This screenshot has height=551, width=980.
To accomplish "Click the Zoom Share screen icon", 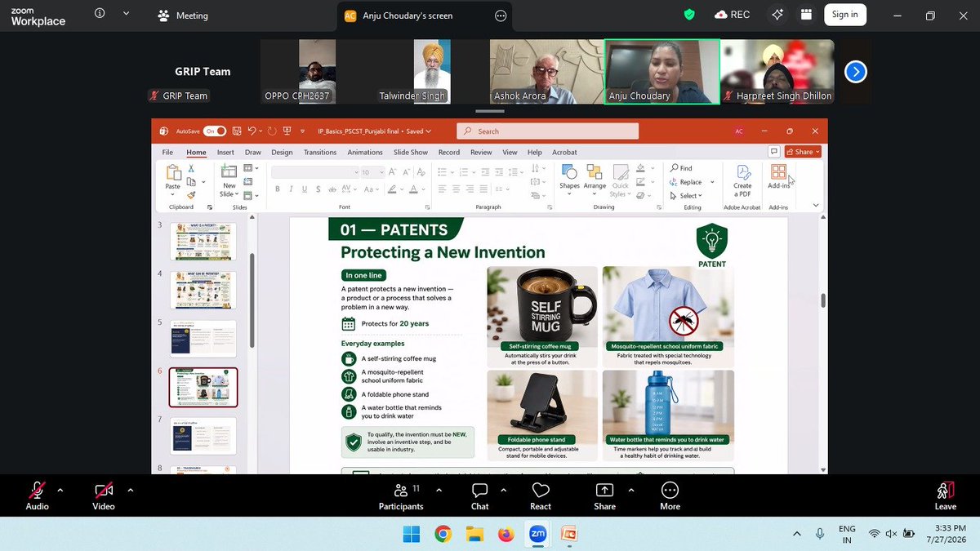I will (604, 490).
